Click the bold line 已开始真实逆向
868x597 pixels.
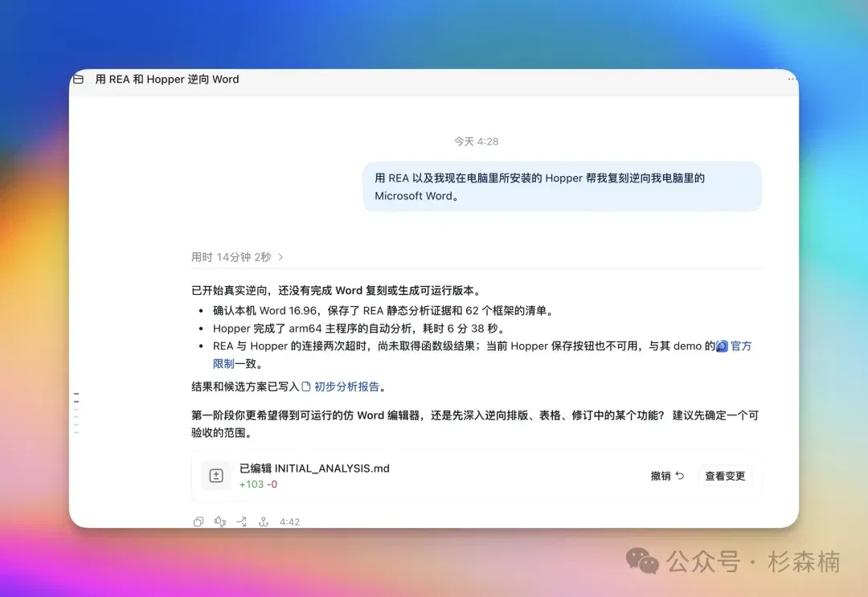click(x=338, y=291)
